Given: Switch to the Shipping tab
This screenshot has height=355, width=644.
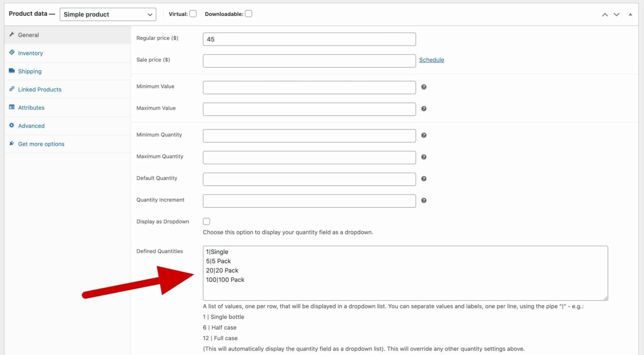Looking at the screenshot, I should point(67,71).
